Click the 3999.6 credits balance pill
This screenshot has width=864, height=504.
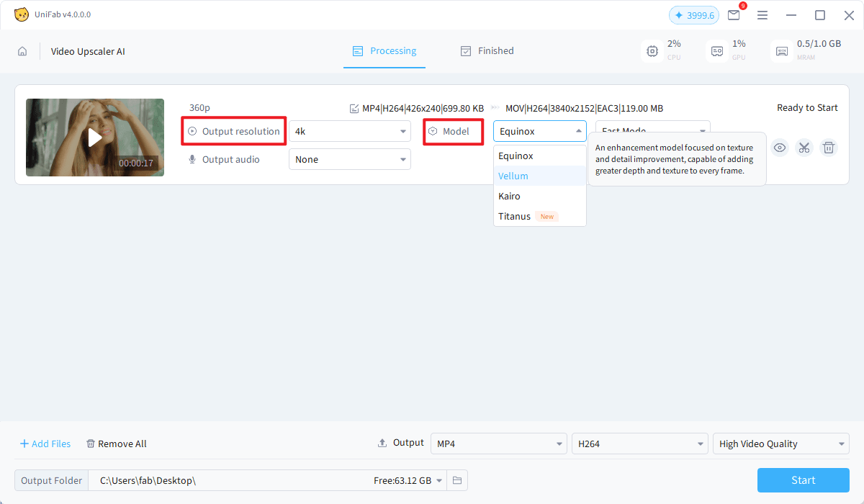click(693, 14)
